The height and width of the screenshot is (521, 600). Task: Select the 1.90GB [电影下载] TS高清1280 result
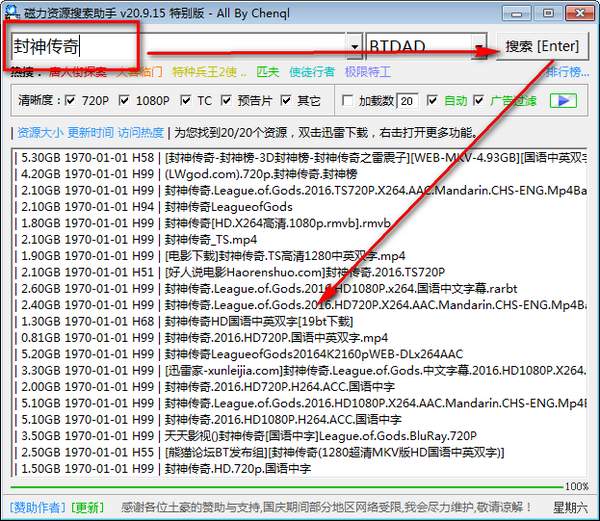pos(300,256)
